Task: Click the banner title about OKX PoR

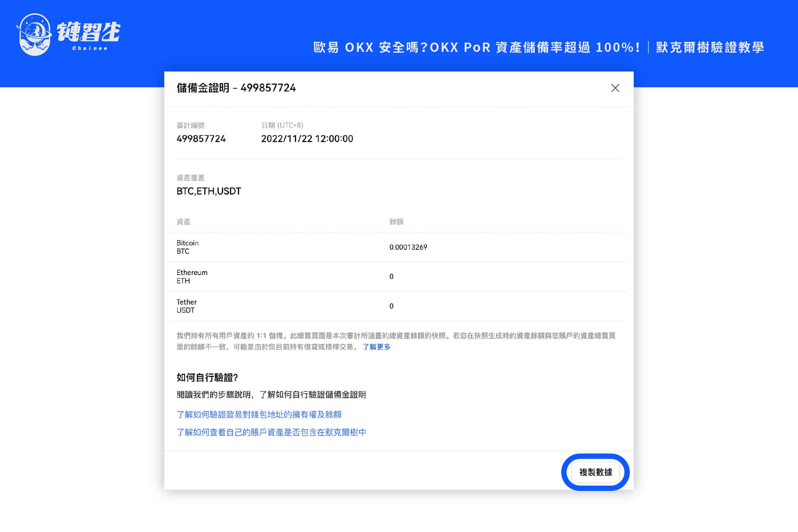Action: pos(538,47)
